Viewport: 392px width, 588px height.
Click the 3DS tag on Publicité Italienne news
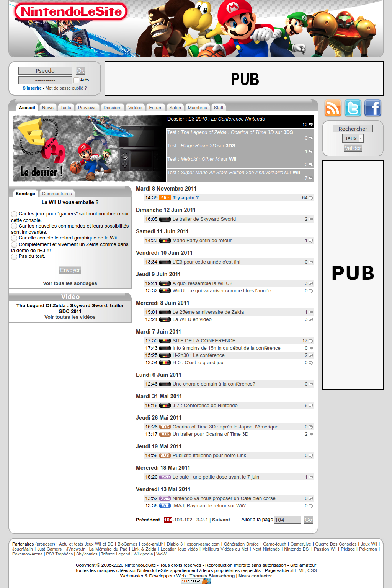tap(165, 456)
